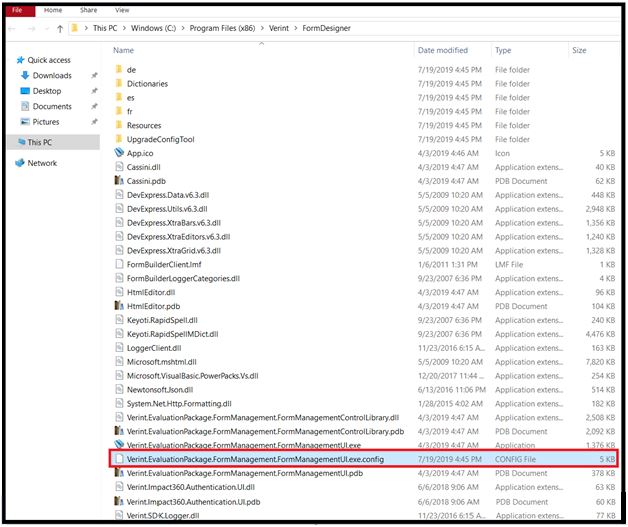The height and width of the screenshot is (527, 628).
Task: Click the Forward navigation arrow
Action: [x=32, y=28]
